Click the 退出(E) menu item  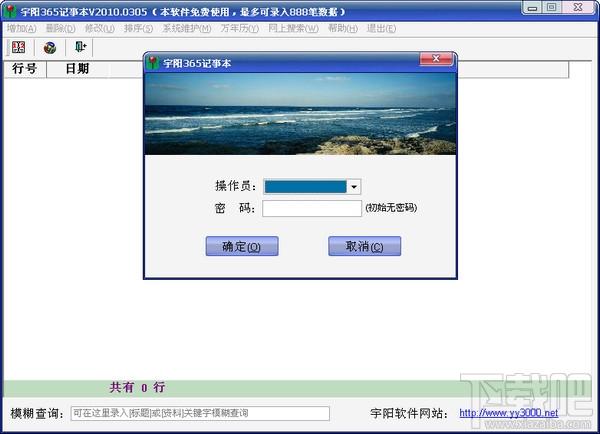coord(381,28)
